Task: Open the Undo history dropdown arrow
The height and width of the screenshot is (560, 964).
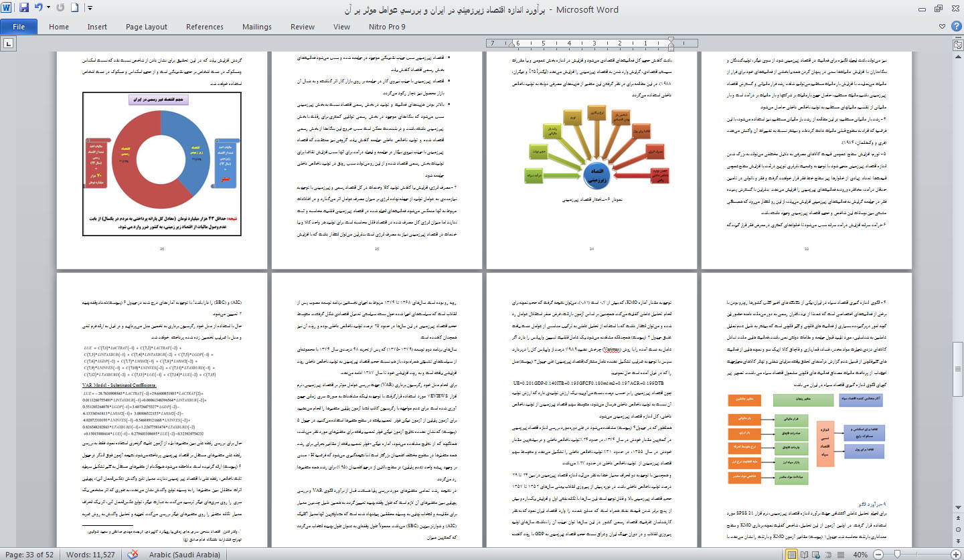Action: pos(48,9)
